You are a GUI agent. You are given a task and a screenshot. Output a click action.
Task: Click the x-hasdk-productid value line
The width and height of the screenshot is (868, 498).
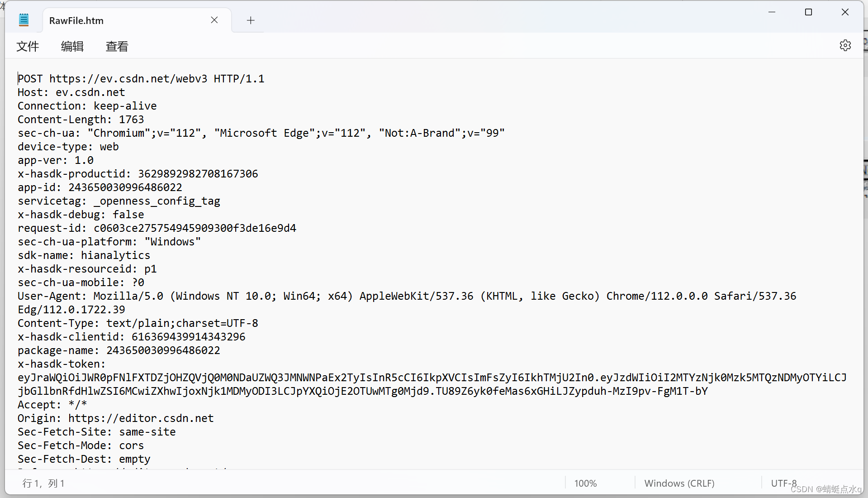[138, 174]
